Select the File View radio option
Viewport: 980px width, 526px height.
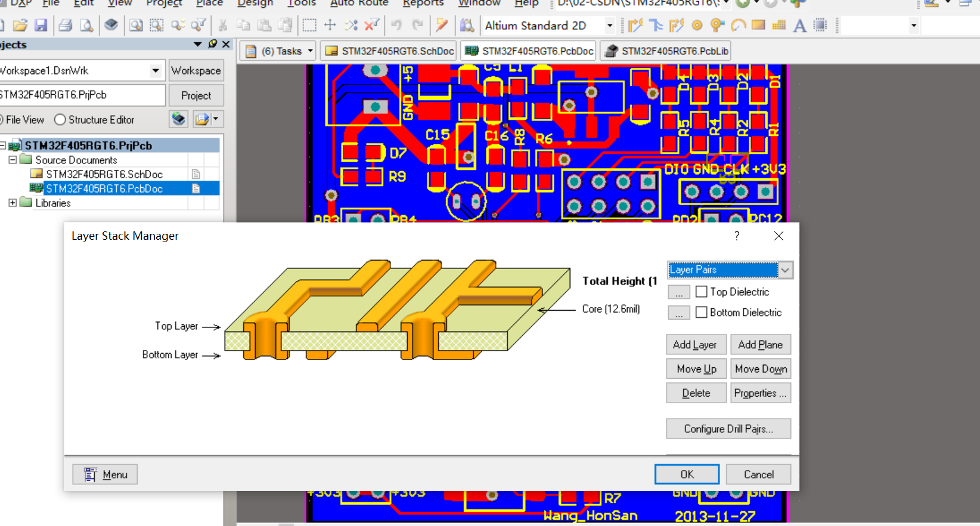point(22,120)
